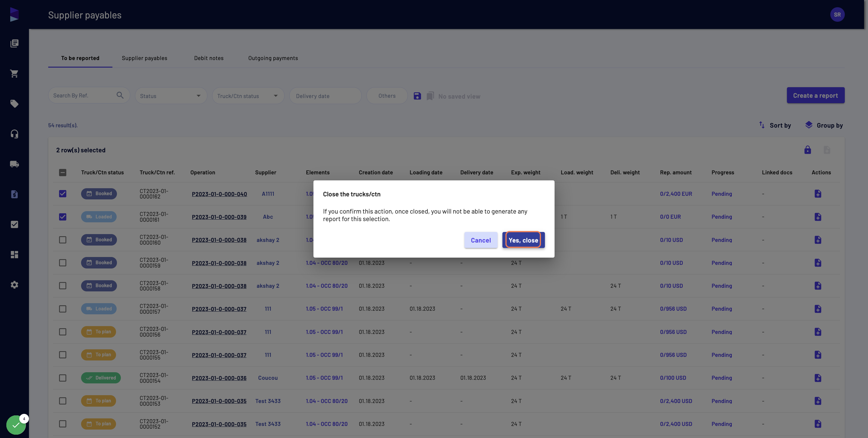Image resolution: width=868 pixels, height=438 pixels.
Task: Open the truck logistics sidebar icon
Action: pyautogui.click(x=14, y=164)
